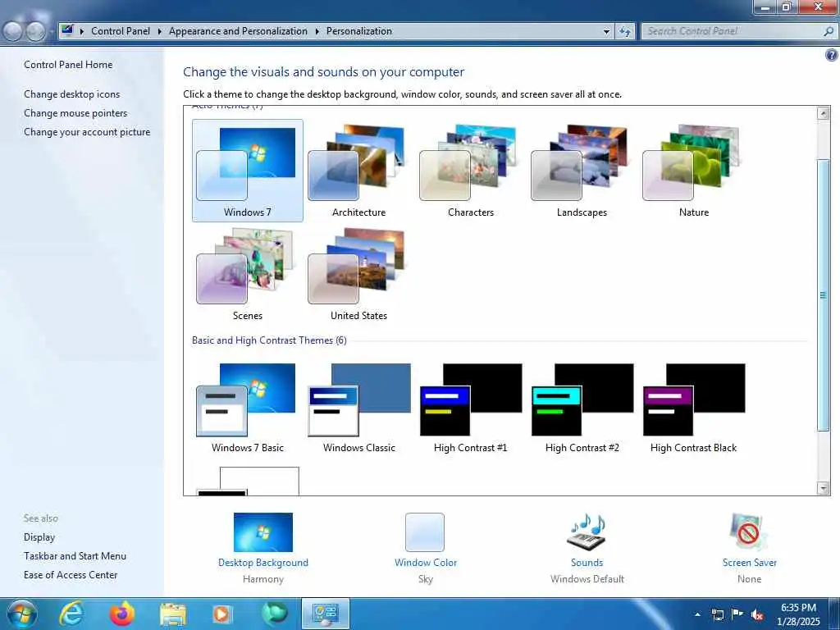The width and height of the screenshot is (840, 630).
Task: Click the Personalization breadcrumb segment
Action: tap(359, 31)
